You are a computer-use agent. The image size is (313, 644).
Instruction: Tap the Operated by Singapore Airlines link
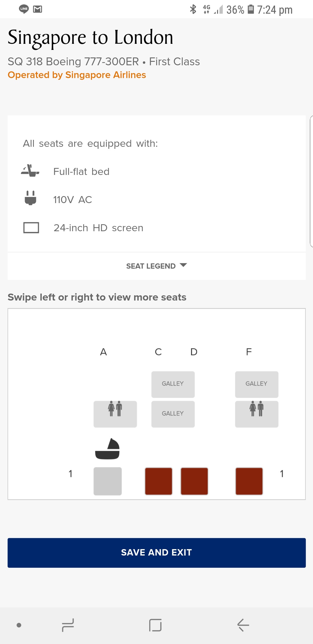click(x=77, y=75)
